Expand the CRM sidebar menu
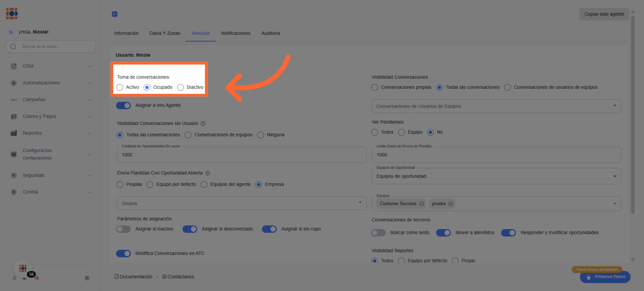This screenshot has width=644, height=291. tap(51, 66)
